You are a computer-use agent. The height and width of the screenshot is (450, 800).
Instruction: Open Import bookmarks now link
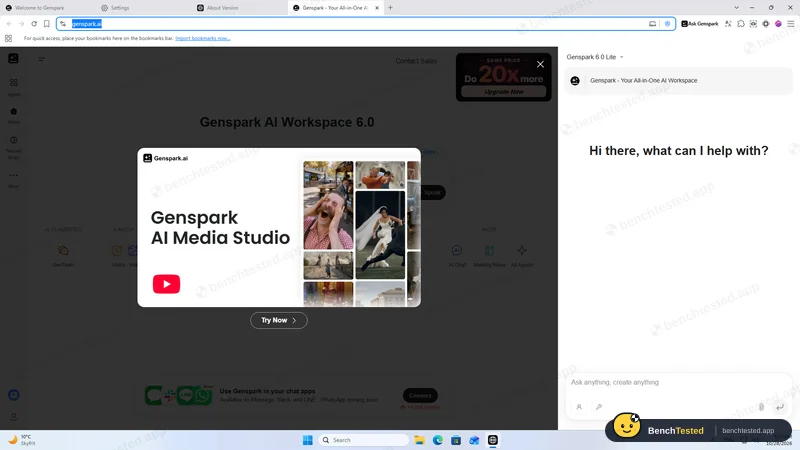click(x=203, y=38)
